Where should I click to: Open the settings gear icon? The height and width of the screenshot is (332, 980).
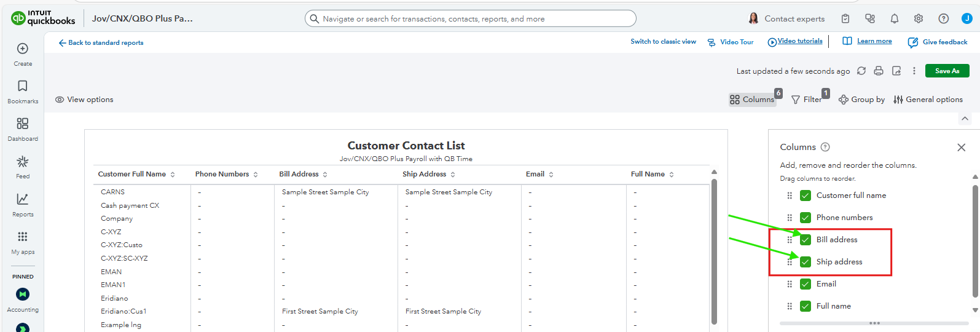coord(919,18)
